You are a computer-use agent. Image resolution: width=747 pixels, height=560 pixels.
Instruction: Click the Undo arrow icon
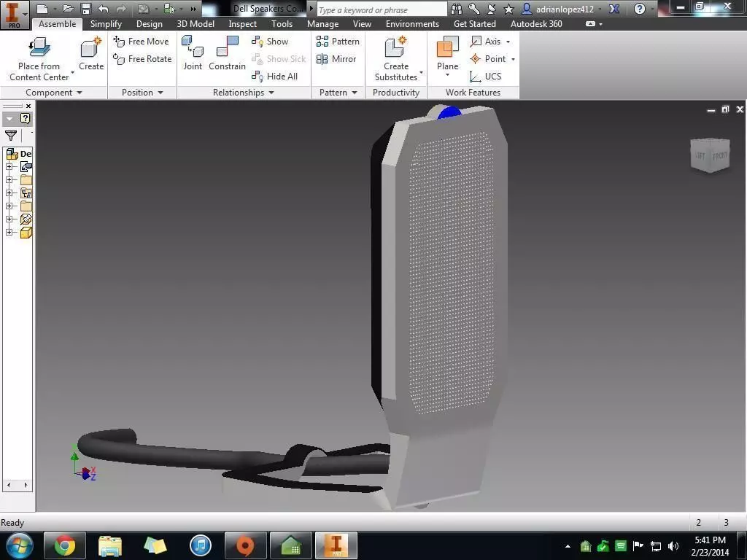(x=104, y=9)
